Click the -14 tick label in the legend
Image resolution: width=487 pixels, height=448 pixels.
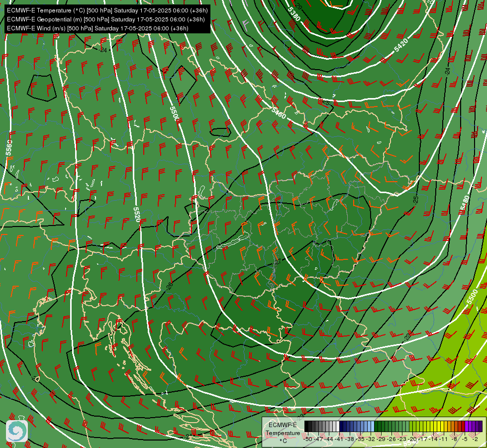tap(433, 439)
